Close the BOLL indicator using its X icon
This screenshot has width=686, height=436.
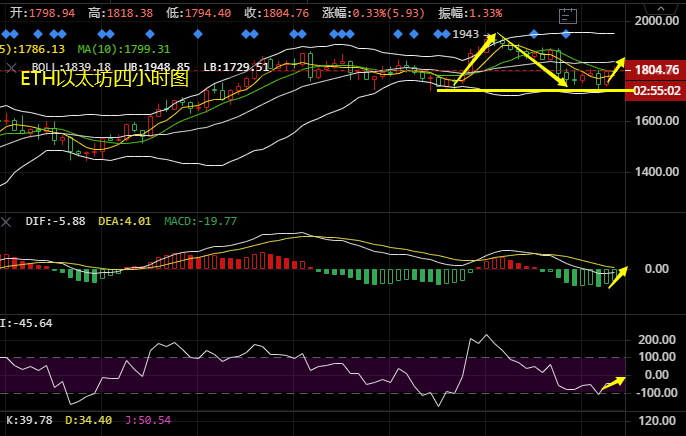[11, 67]
